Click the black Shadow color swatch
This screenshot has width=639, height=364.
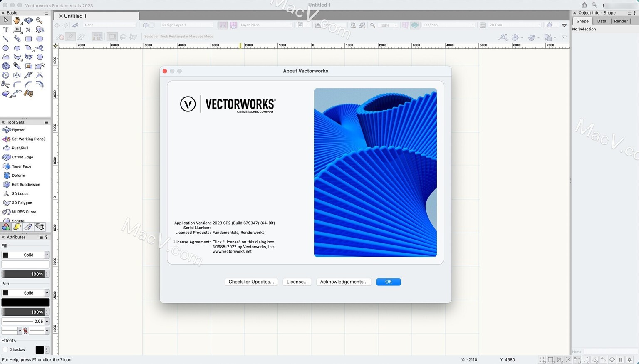[x=40, y=350]
